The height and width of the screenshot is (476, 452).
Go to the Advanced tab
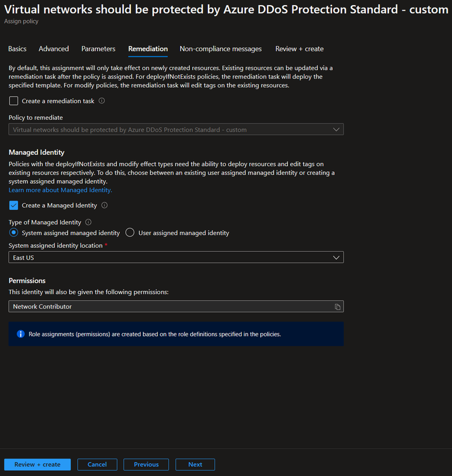pyautogui.click(x=54, y=49)
